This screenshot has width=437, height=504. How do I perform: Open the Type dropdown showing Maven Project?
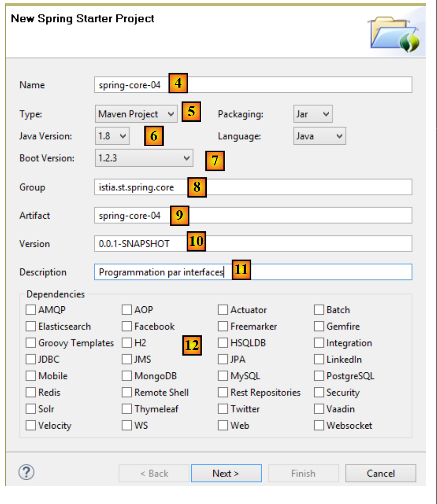click(136, 114)
